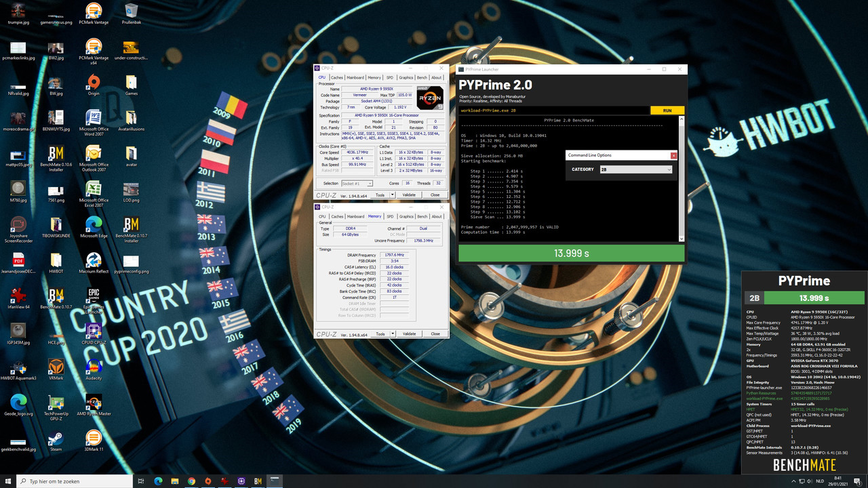Open BenchMate 0.10.6 Installer icon

point(56,159)
